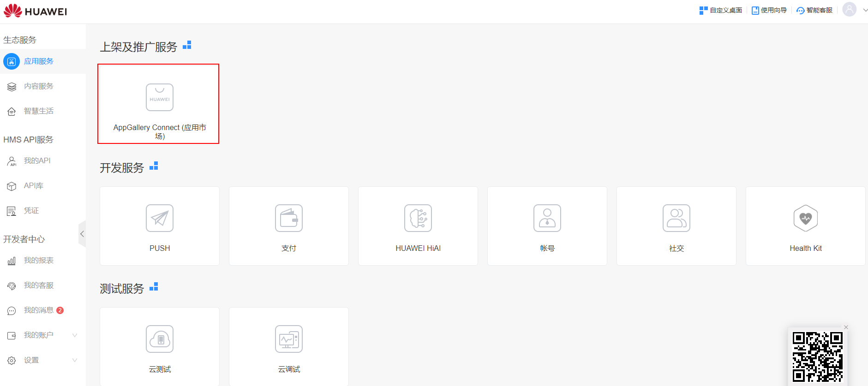The height and width of the screenshot is (386, 868).
Task: Open 我的消息 with unread badge
Action: point(39,310)
